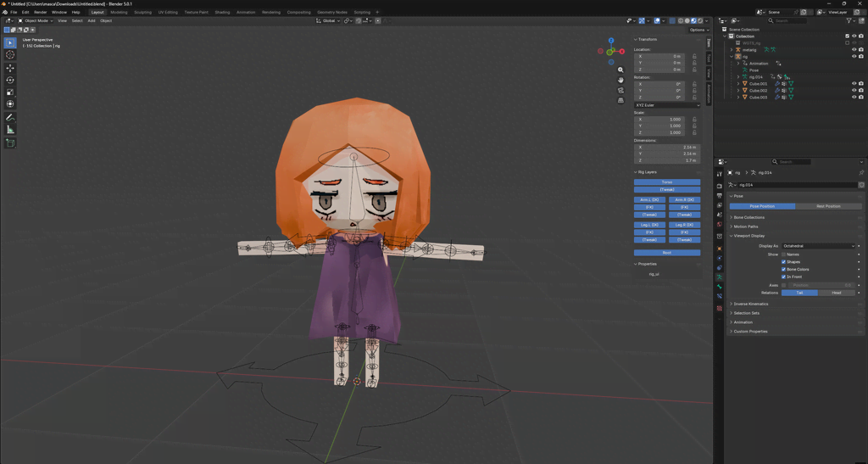868x464 pixels.
Task: Switch viewport to perspective/orthographic grid icon
Action: pyautogui.click(x=620, y=100)
